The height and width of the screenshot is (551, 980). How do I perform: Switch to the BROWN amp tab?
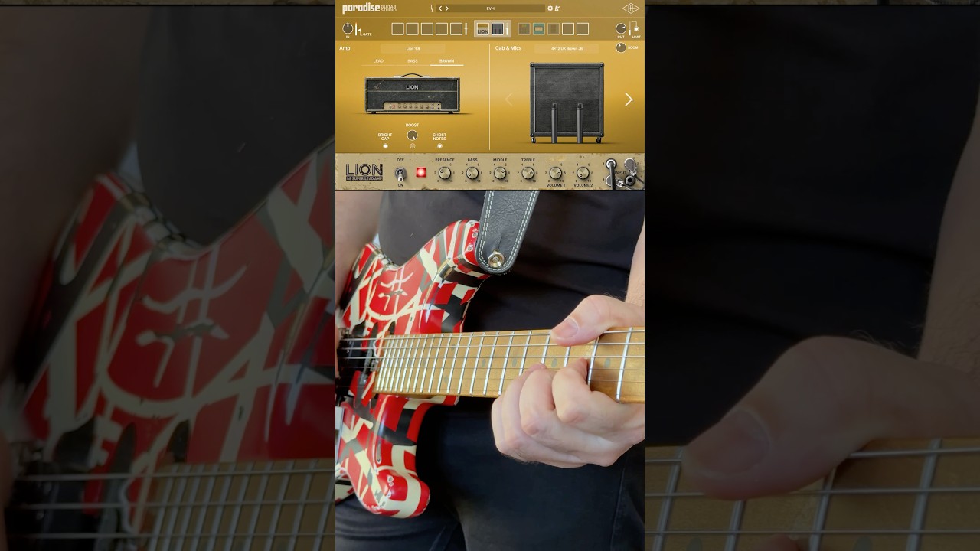coord(446,61)
